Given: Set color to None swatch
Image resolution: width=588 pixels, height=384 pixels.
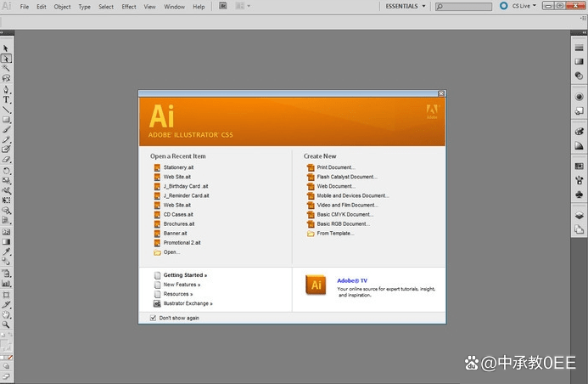Looking at the screenshot, I should (10, 358).
